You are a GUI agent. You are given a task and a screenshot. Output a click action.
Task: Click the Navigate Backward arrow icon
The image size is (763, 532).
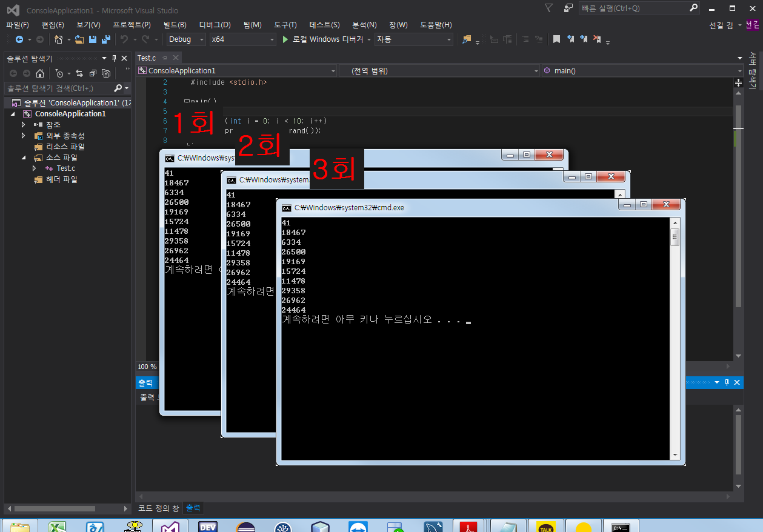[19, 39]
